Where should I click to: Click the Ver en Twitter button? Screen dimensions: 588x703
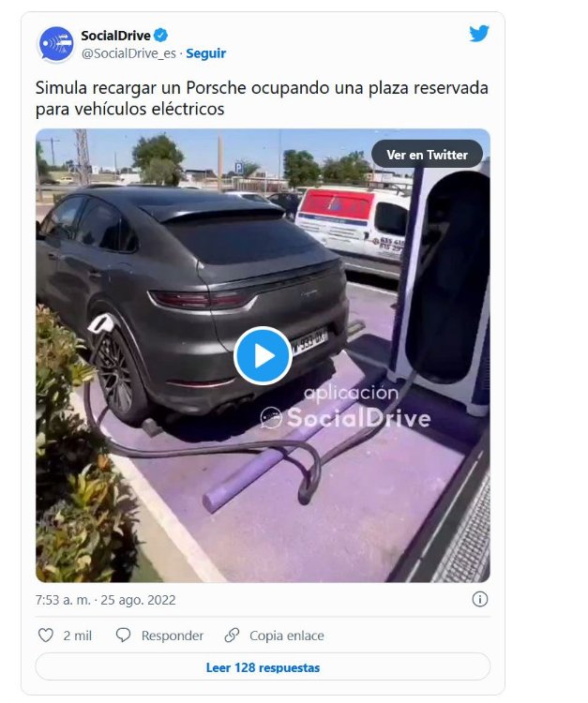pyautogui.click(x=427, y=155)
